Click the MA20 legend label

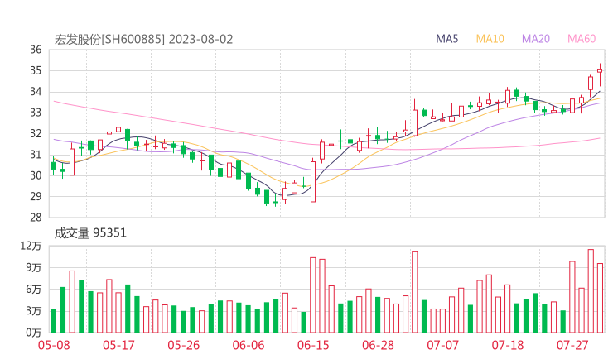(x=536, y=39)
